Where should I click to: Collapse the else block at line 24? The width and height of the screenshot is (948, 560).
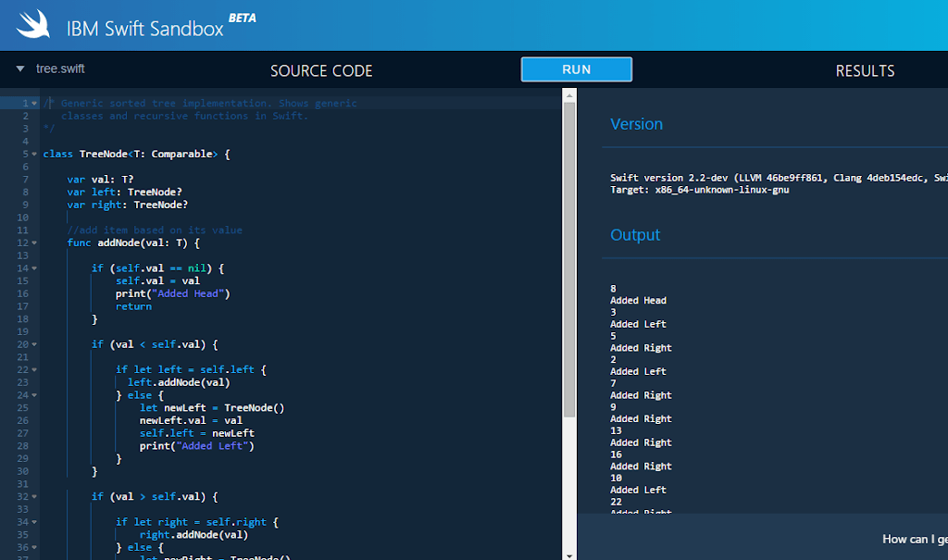(x=34, y=394)
